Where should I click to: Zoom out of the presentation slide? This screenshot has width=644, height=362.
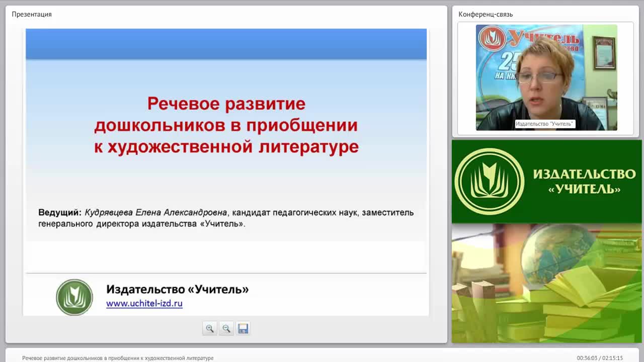pos(226,328)
